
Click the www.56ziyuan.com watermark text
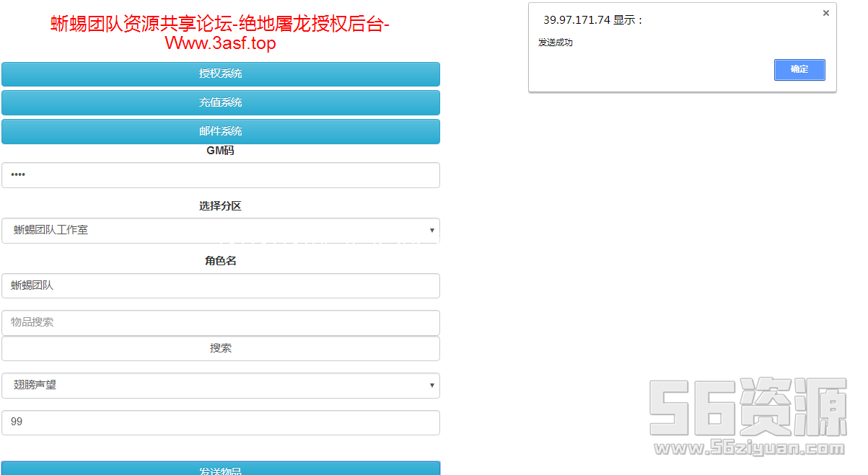point(748,448)
